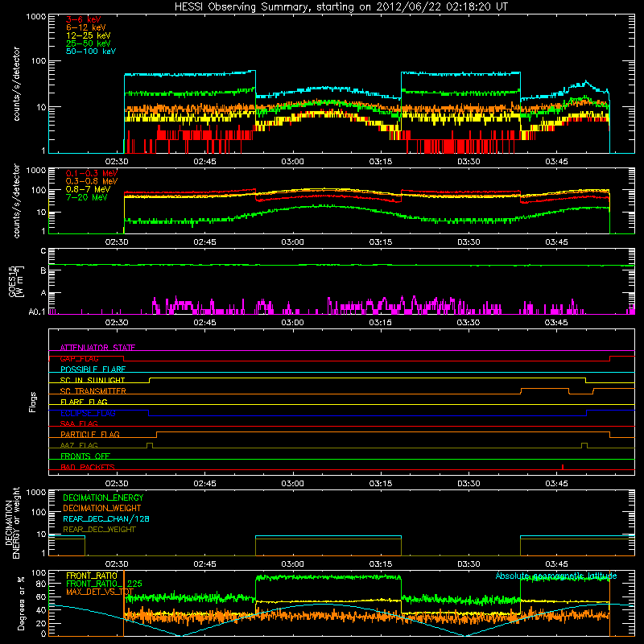Select the DECIMATION_WEIGHT legend label
Screen dimensions: 644x644
click(102, 508)
